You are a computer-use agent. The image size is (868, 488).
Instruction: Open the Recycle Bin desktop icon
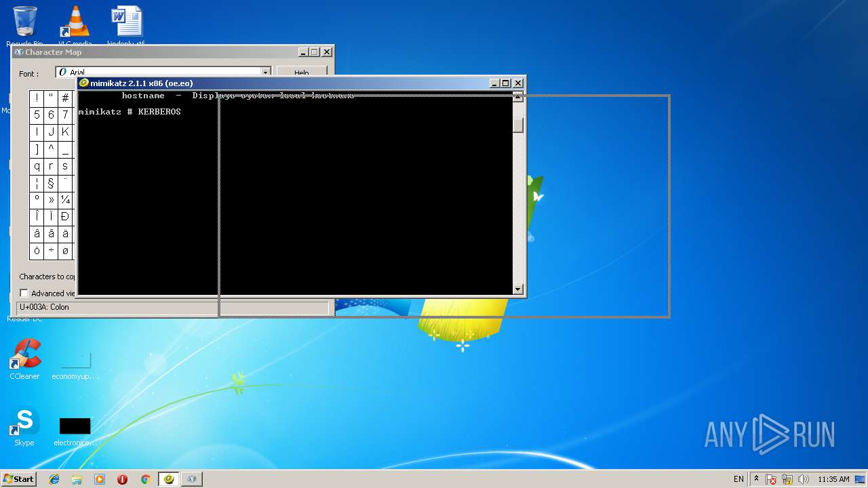[25, 26]
